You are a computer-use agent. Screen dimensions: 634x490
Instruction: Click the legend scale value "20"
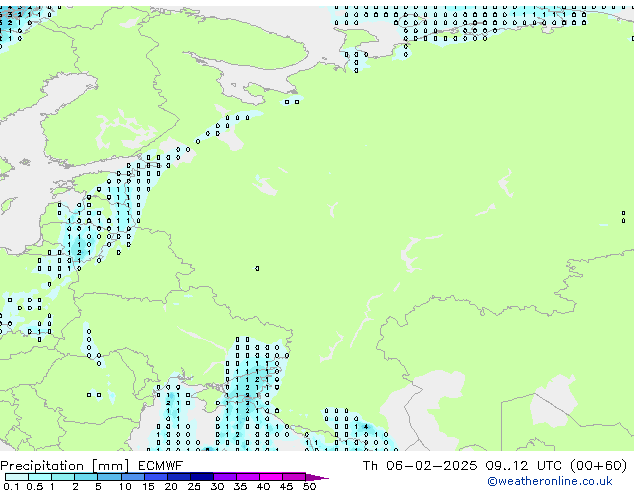pos(171,486)
